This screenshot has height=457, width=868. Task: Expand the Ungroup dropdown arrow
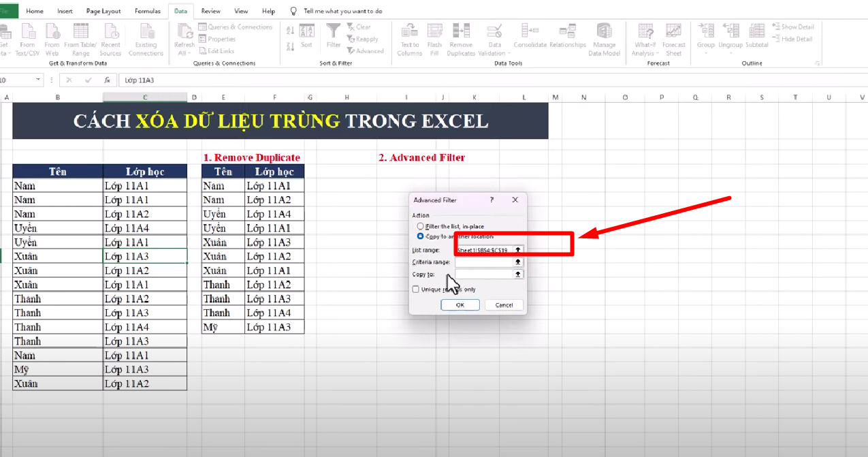tap(730, 53)
